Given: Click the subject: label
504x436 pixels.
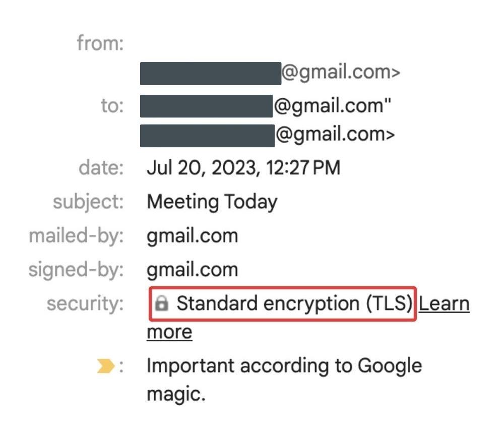Looking at the screenshot, I should (x=88, y=202).
